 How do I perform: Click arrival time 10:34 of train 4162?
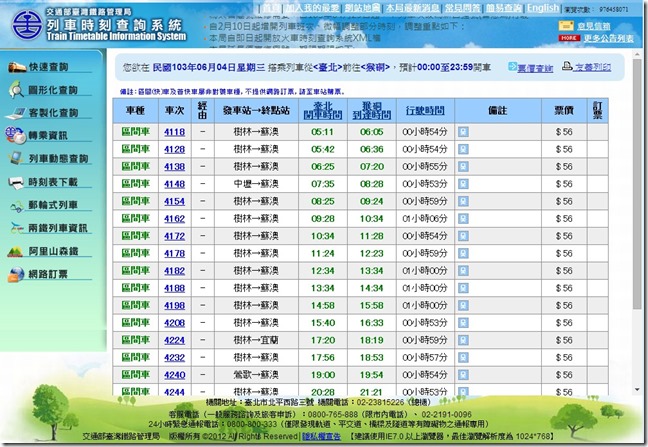pyautogui.click(x=372, y=219)
